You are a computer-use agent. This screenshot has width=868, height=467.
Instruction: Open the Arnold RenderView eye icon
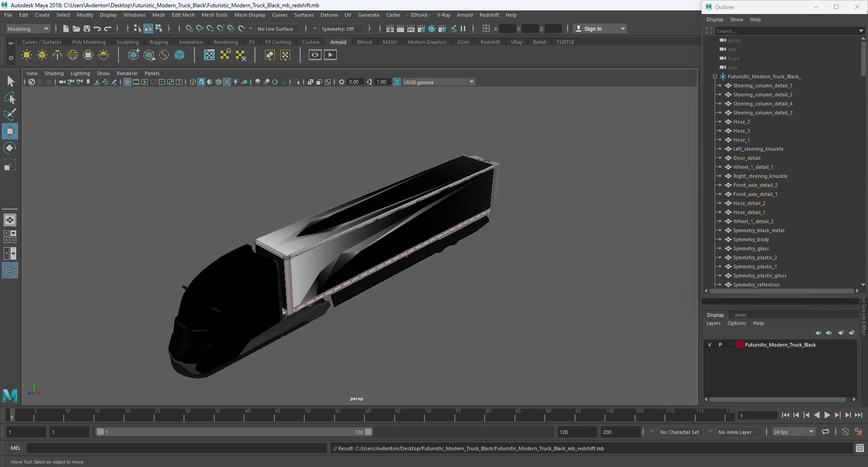pos(315,55)
